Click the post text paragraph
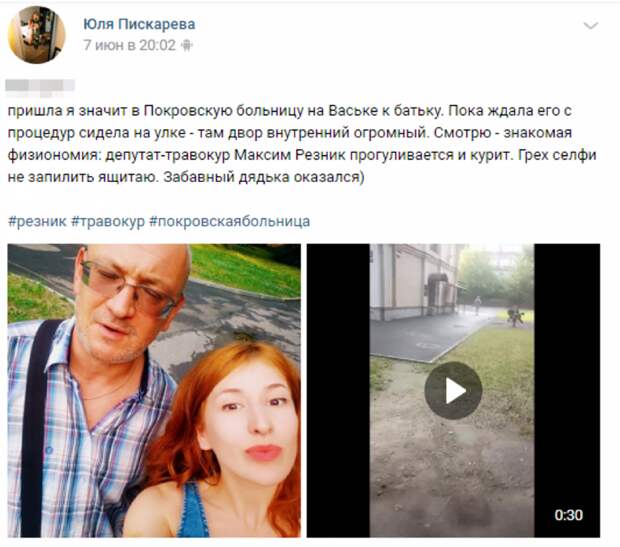620x547 pixels. 302,144
